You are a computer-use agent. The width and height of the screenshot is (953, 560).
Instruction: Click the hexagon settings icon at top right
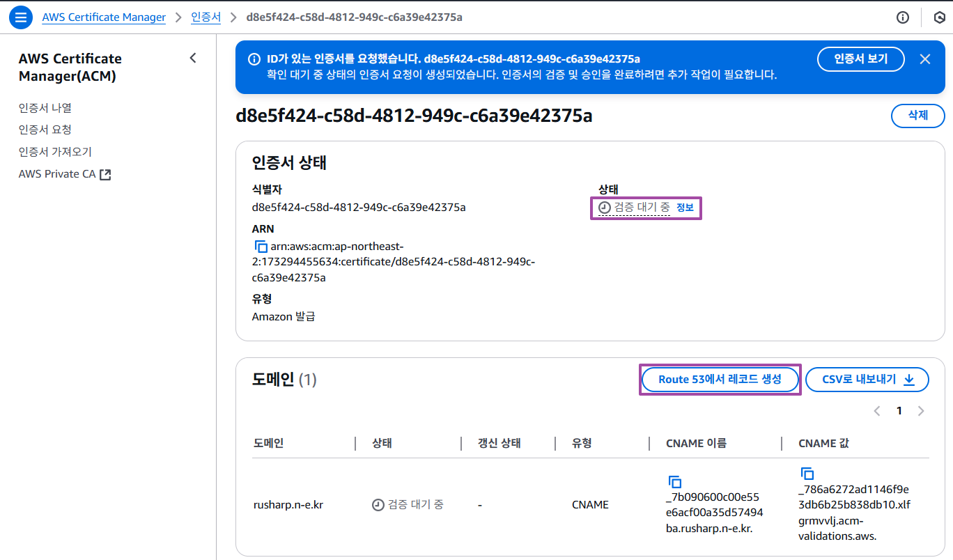[x=939, y=17]
